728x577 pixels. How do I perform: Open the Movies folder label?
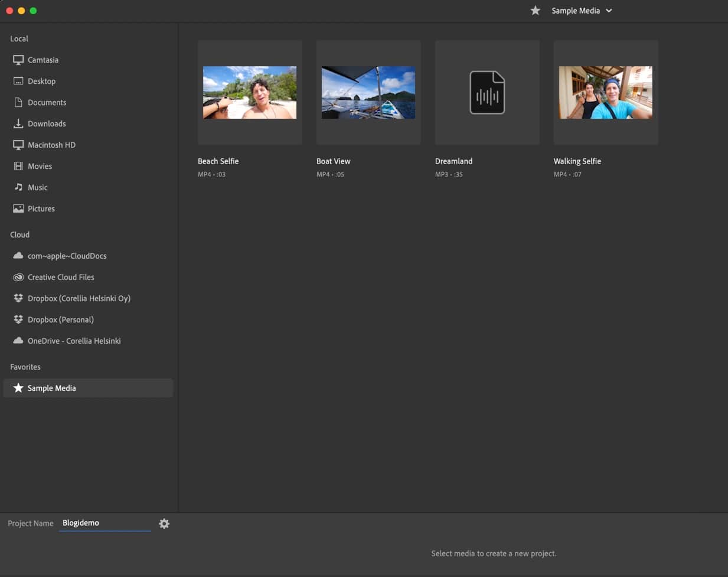[40, 166]
